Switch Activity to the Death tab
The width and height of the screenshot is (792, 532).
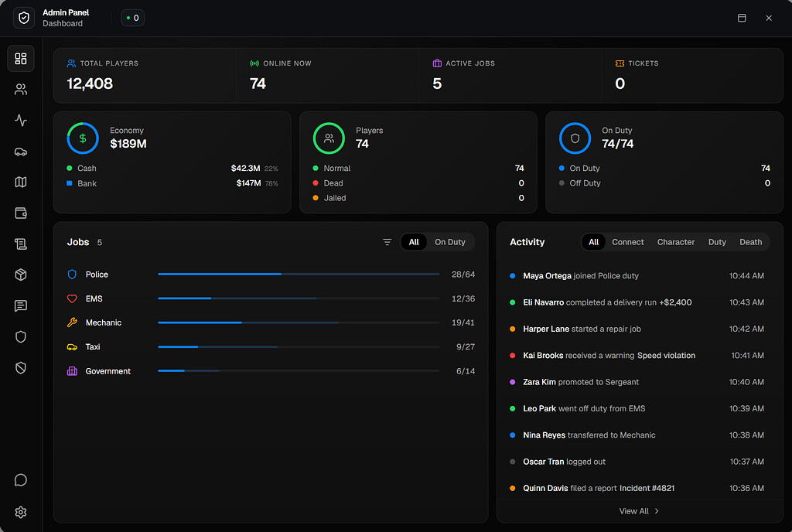pos(750,242)
